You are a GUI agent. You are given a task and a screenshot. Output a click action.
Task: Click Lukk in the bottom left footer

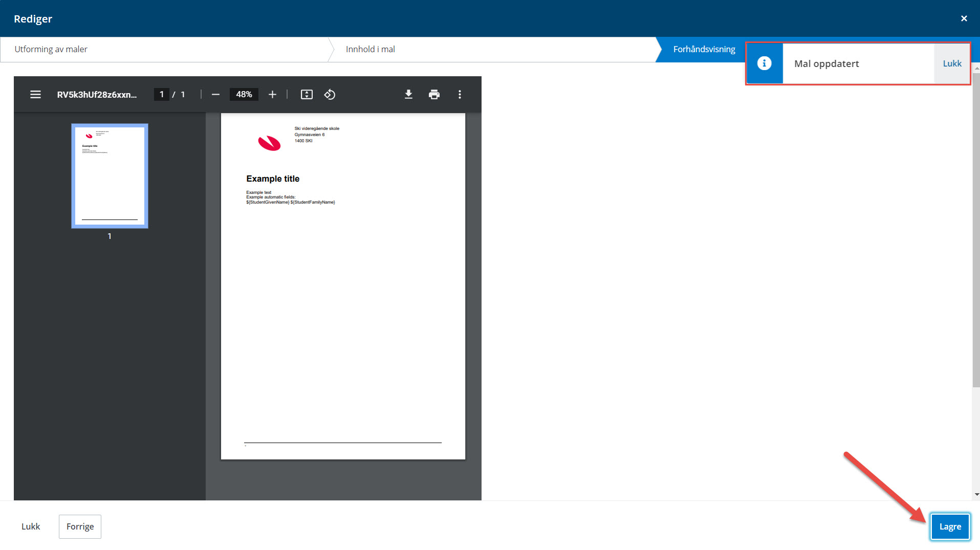tap(31, 526)
